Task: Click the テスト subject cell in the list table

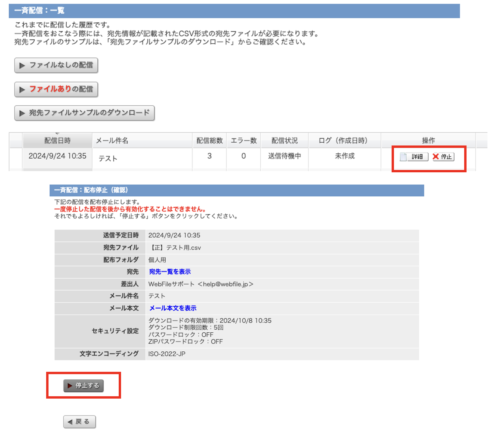Action: tap(108, 158)
